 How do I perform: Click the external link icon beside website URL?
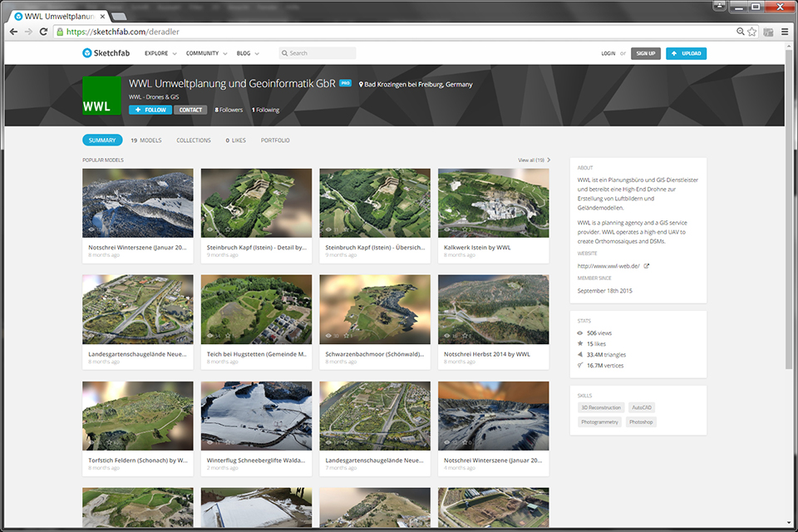(647, 266)
